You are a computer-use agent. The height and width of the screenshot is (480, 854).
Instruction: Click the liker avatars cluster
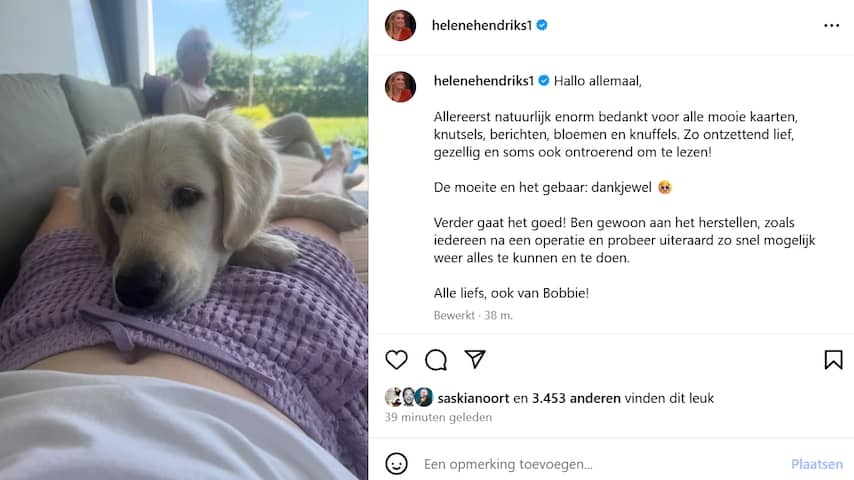click(408, 397)
